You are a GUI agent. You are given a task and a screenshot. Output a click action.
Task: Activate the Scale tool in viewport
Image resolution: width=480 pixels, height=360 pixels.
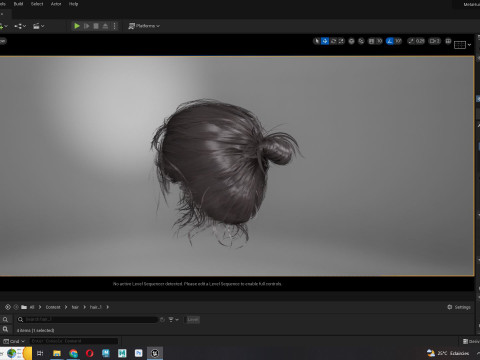341,41
